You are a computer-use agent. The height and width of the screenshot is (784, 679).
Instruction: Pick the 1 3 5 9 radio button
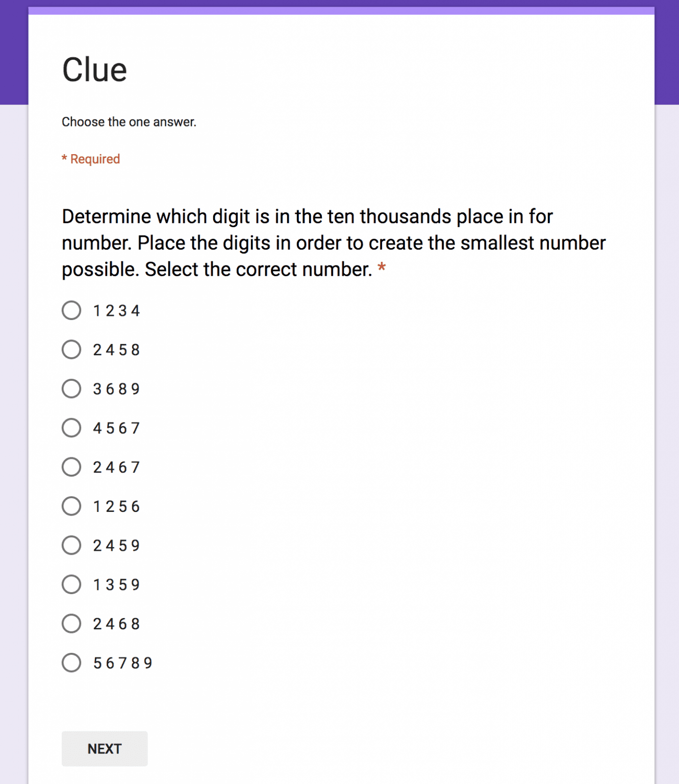click(x=71, y=584)
